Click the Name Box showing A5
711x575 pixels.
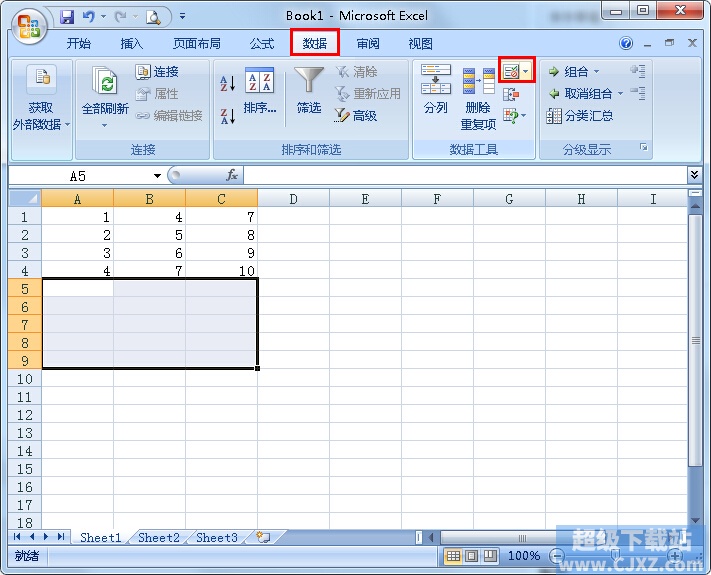(80, 176)
